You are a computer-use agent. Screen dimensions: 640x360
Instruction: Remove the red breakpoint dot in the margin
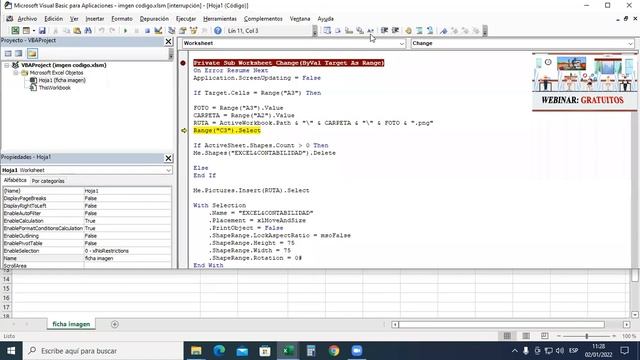183,63
